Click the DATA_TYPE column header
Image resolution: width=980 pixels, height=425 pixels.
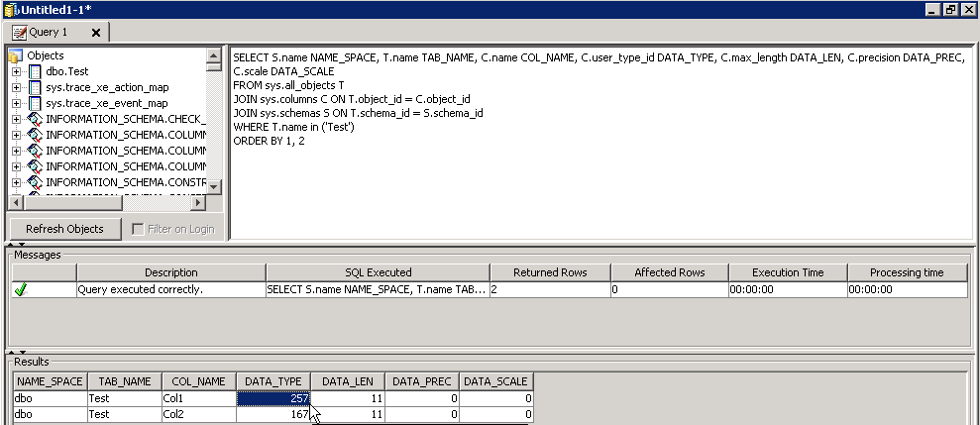(272, 381)
